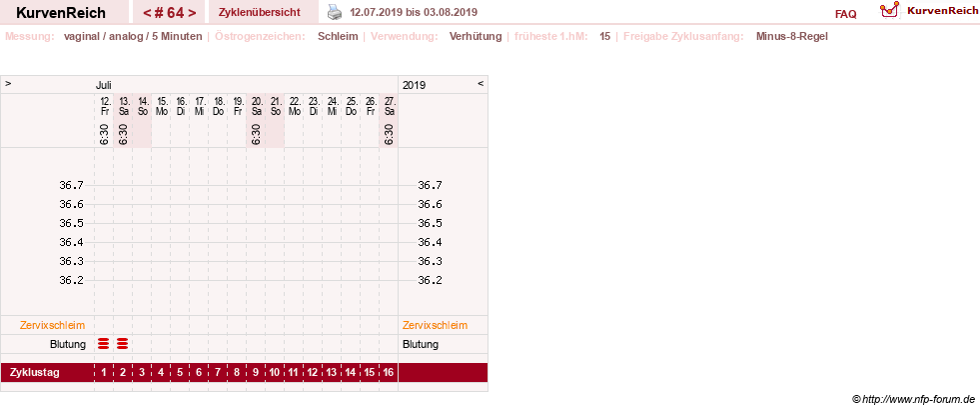
Task: Click left axis label 36.2
Action: (x=71, y=280)
